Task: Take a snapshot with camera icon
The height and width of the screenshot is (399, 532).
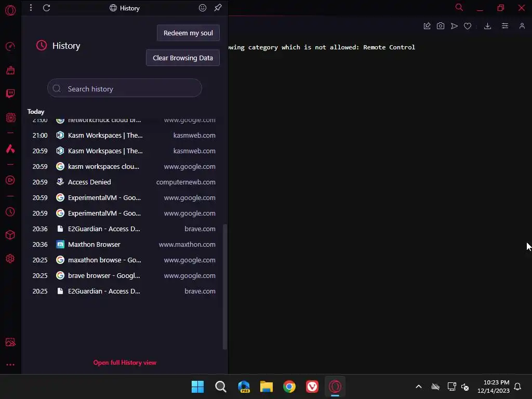Action: click(441, 26)
